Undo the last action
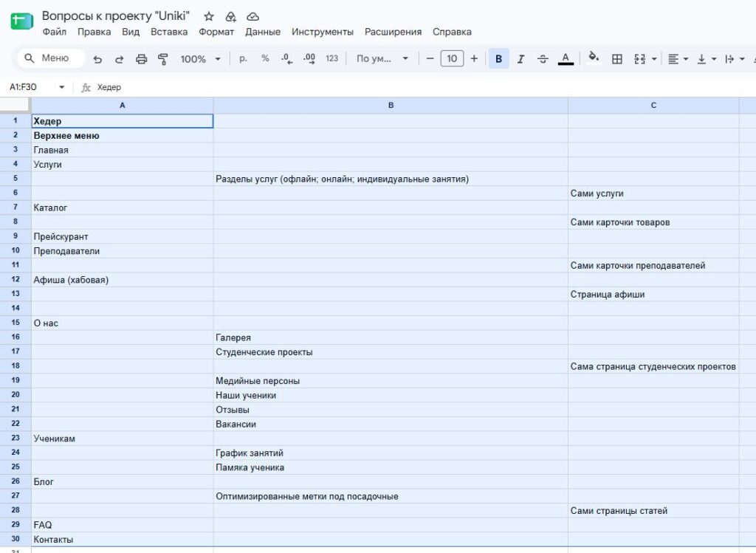The image size is (756, 553). pyautogui.click(x=98, y=59)
